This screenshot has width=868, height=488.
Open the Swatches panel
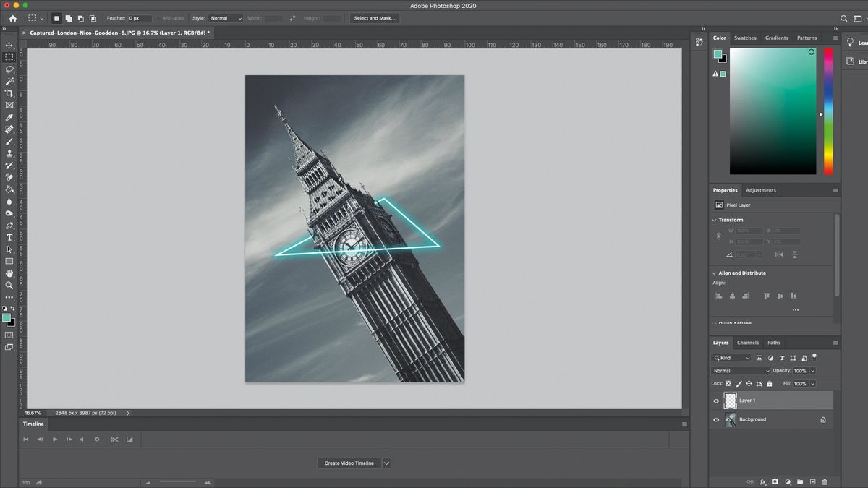745,38
